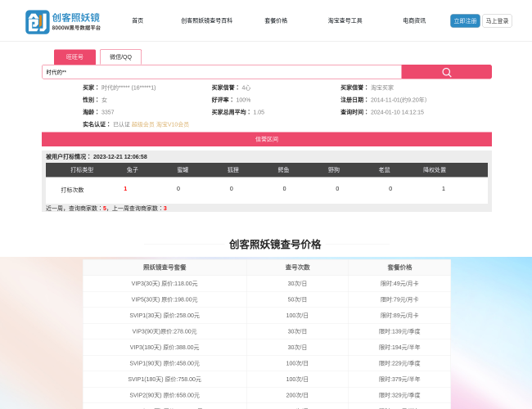
Task: Click the 被用户打标情况 timestamp 2023-12-21 12:06:58
Action: 120,157
